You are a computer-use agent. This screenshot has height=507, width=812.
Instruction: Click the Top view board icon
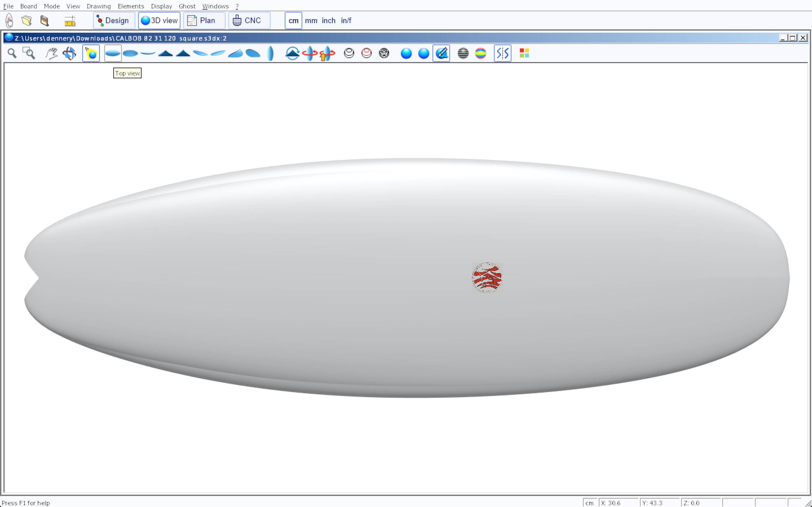[113, 53]
